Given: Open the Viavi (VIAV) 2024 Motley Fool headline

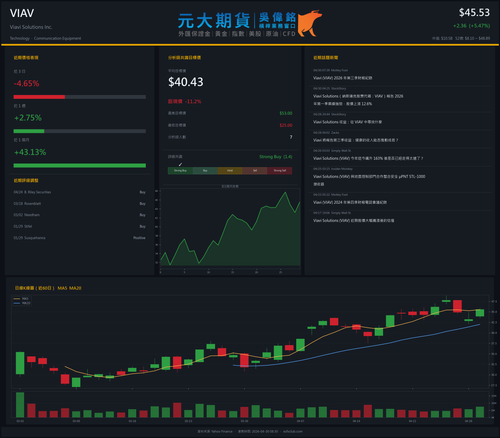Looking at the screenshot, I should click(350, 202).
